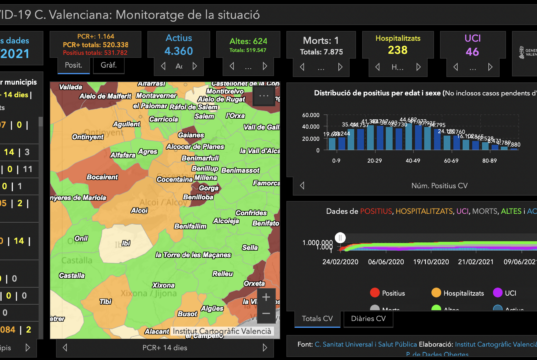Click the Alcoi municipality on the map
This screenshot has width=537, height=360.
[139, 210]
